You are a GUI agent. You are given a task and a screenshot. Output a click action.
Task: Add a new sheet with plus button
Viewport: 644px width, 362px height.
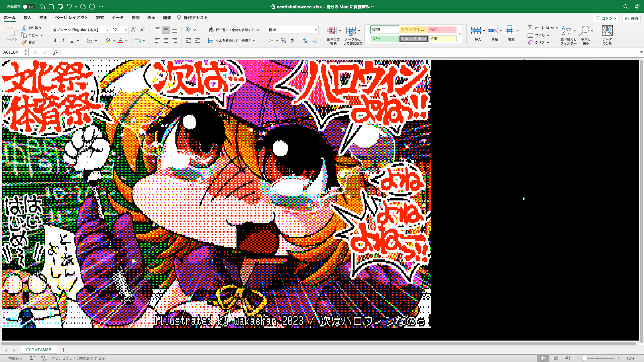click(x=63, y=350)
